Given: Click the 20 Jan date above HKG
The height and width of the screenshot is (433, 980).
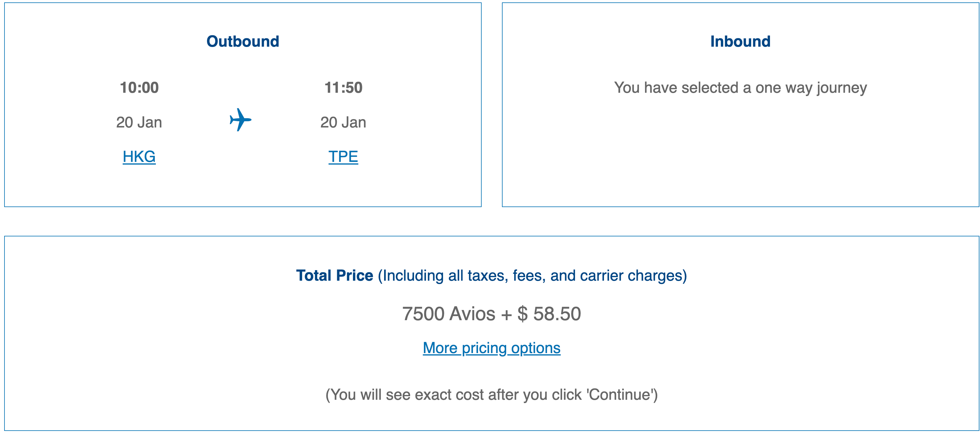Looking at the screenshot, I should pyautogui.click(x=139, y=122).
